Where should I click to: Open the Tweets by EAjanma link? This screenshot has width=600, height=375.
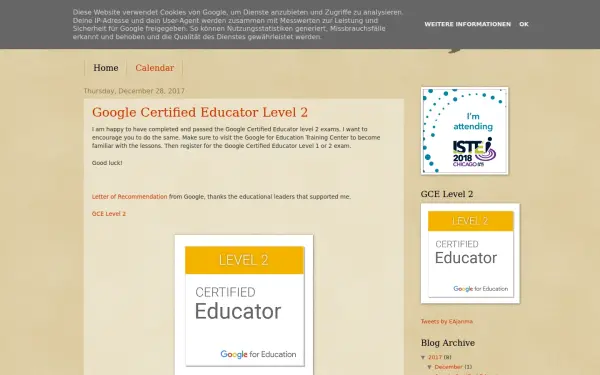pos(447,321)
